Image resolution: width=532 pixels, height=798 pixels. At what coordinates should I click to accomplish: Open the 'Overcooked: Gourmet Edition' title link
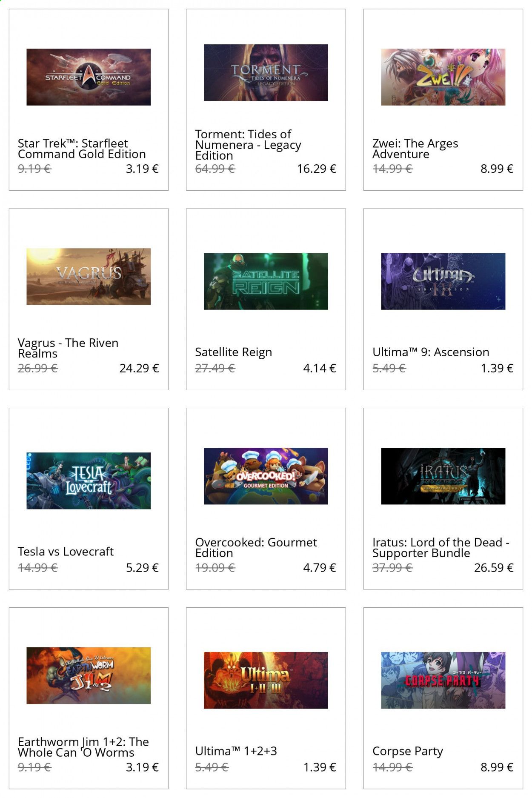(x=256, y=548)
